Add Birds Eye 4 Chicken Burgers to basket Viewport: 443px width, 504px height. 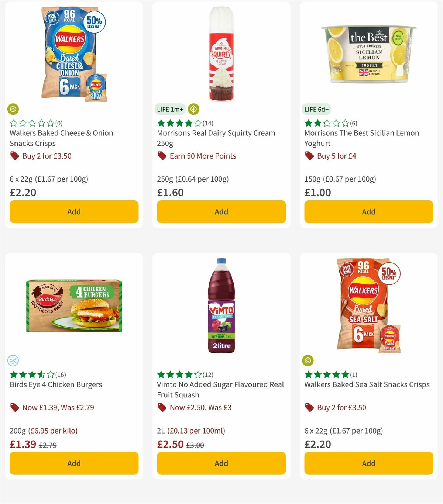click(74, 463)
